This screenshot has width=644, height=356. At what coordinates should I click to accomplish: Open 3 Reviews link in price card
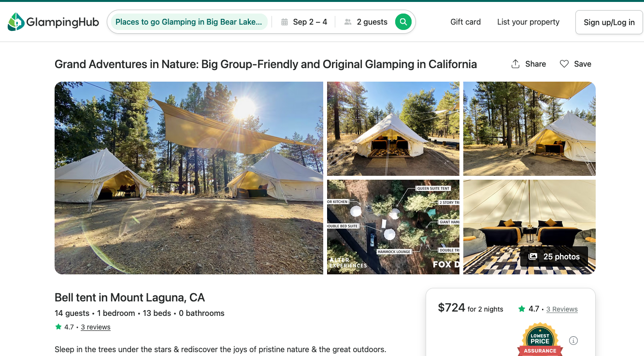coord(562,309)
